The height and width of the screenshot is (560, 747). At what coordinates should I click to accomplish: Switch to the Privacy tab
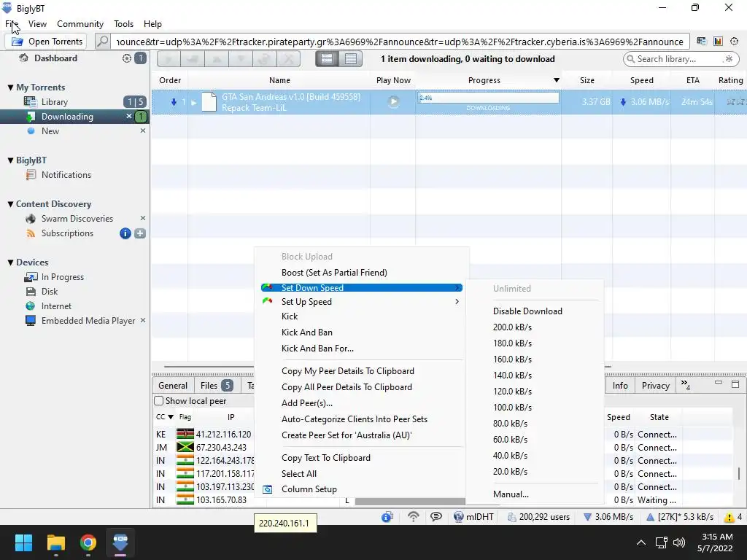point(656,386)
